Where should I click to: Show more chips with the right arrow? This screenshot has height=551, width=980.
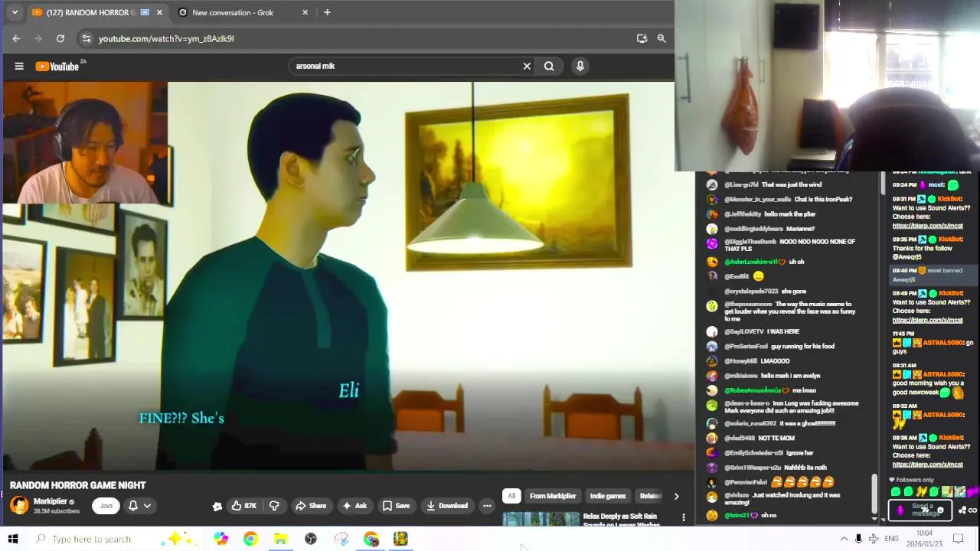click(676, 496)
